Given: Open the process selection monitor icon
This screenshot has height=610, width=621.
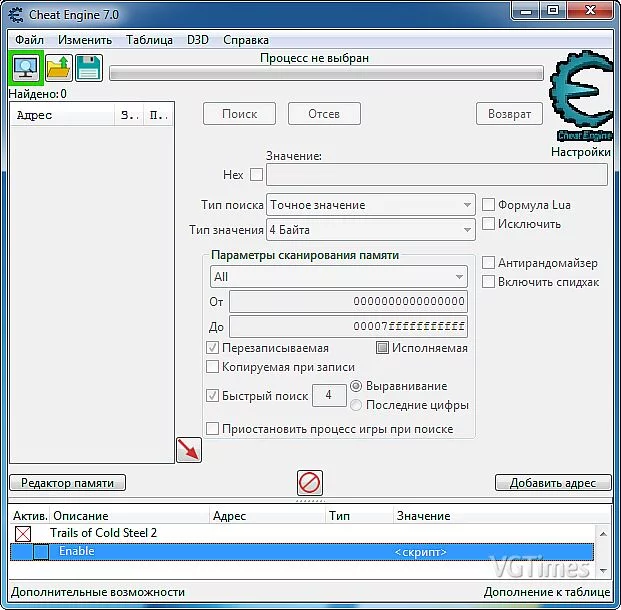Looking at the screenshot, I should [26, 68].
